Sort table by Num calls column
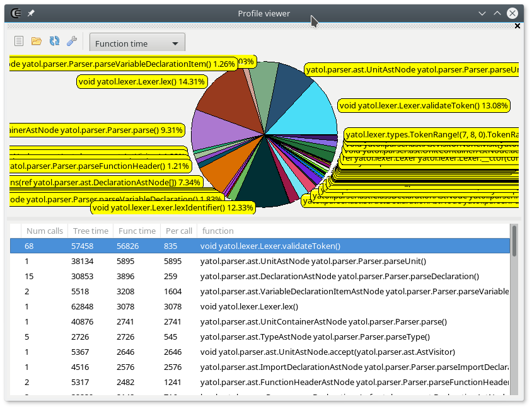The image size is (532, 409). 44,231
